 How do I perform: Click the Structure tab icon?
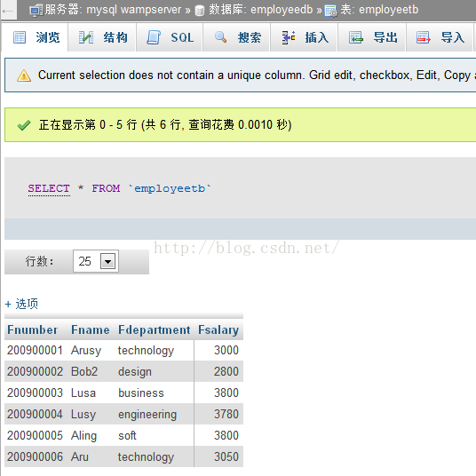[86, 37]
